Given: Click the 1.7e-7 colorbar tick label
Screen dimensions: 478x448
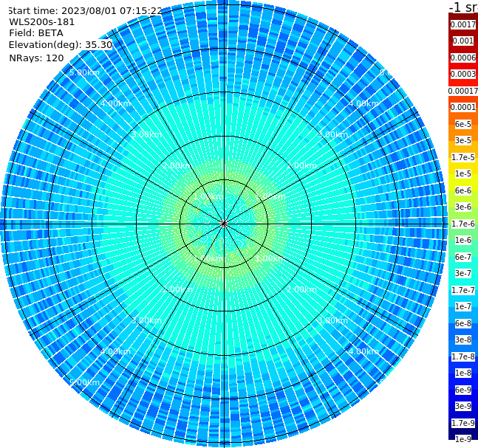Looking at the screenshot, I should [463, 290].
